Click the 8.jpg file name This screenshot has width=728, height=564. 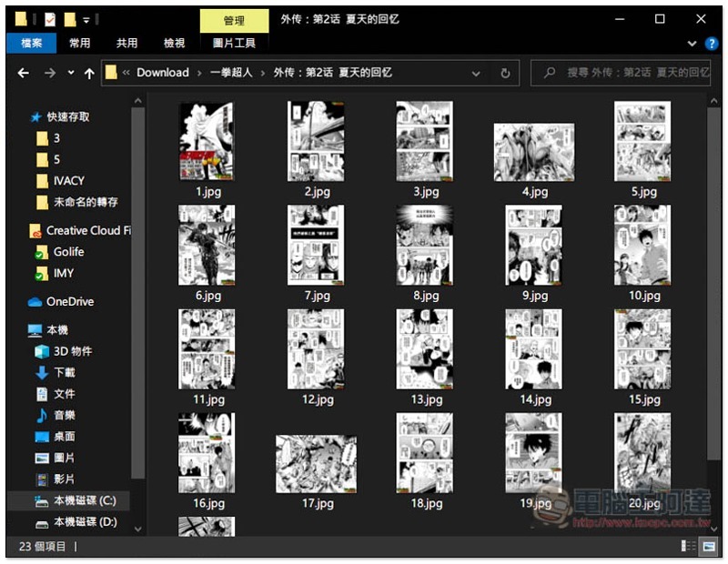426,296
